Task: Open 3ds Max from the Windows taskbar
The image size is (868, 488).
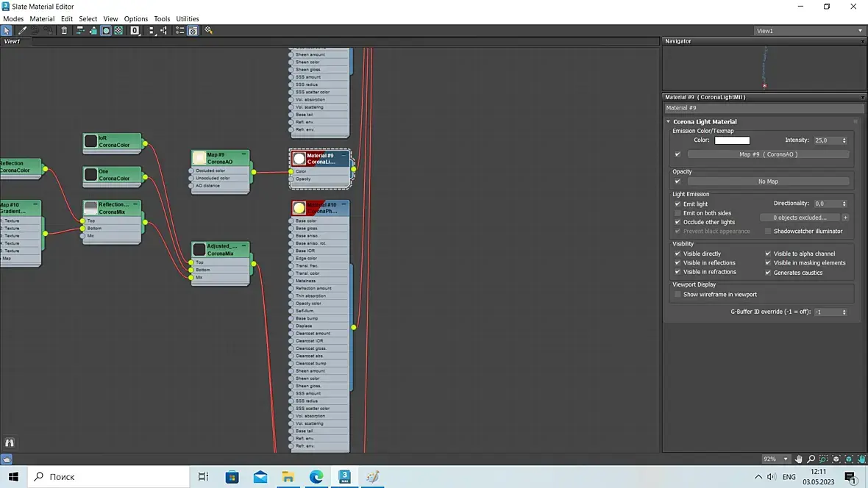Action: pos(344,476)
